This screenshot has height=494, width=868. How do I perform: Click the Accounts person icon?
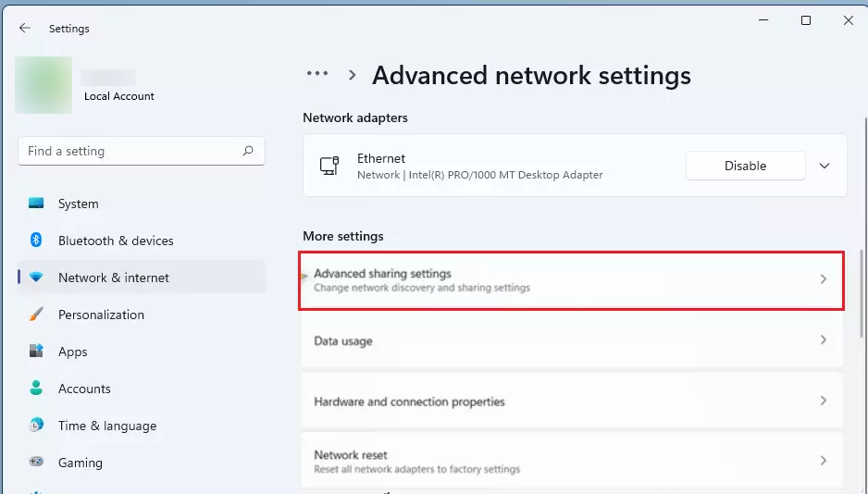36,388
